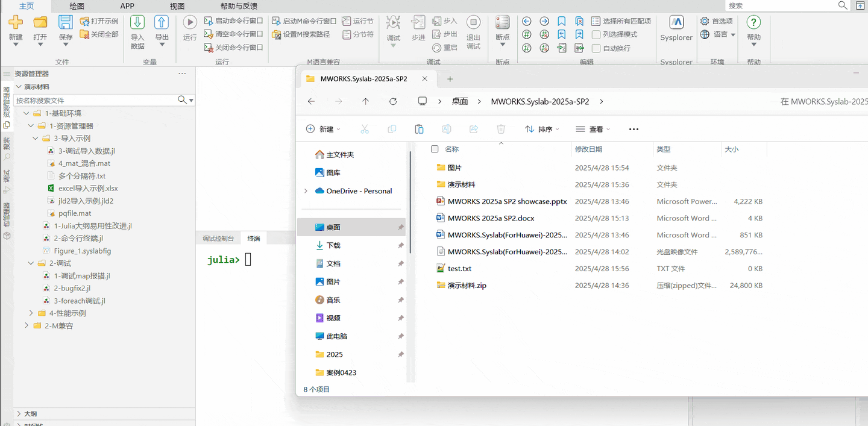868x426 pixels.
Task: Tick the select-all checkbox beside 名称 column
Action: point(435,149)
